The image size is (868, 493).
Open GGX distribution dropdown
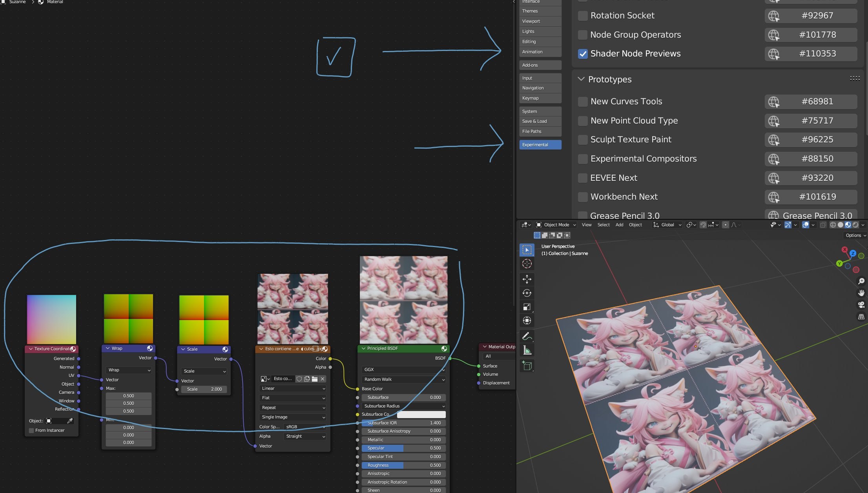coord(403,370)
